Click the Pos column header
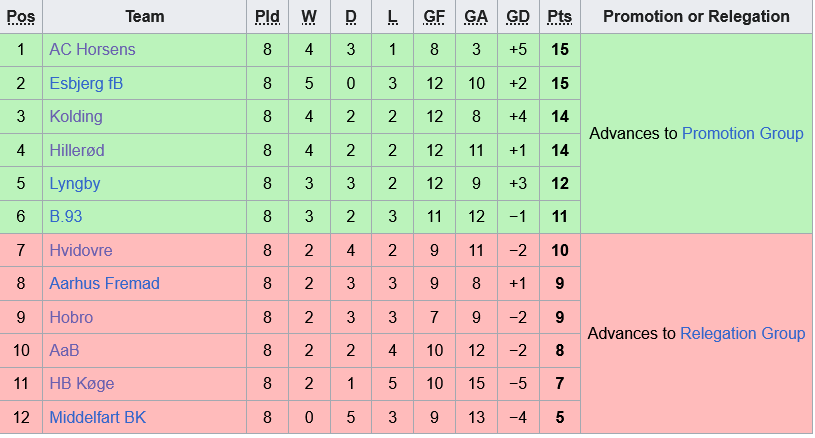This screenshot has width=815, height=438. (20, 17)
